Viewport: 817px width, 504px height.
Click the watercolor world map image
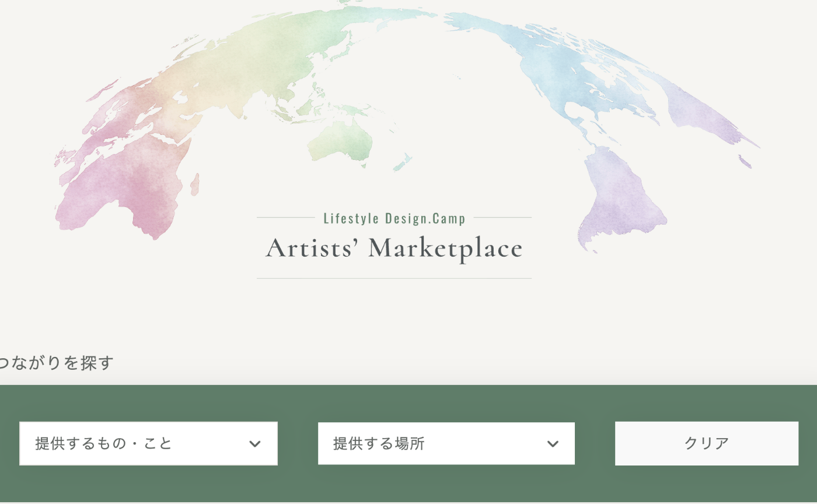coord(407,125)
